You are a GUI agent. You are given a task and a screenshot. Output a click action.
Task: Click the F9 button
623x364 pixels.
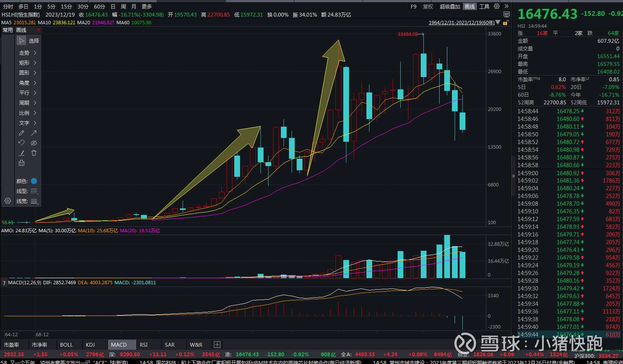pos(413,7)
